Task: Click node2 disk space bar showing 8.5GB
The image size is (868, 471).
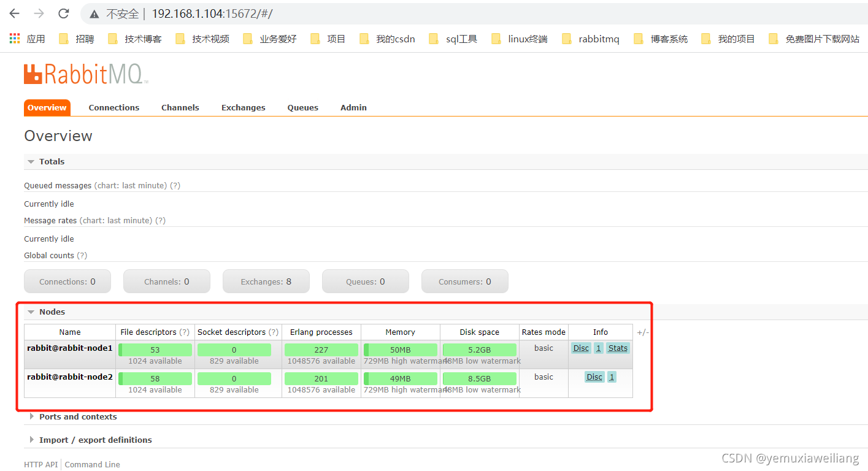Action: [x=480, y=378]
